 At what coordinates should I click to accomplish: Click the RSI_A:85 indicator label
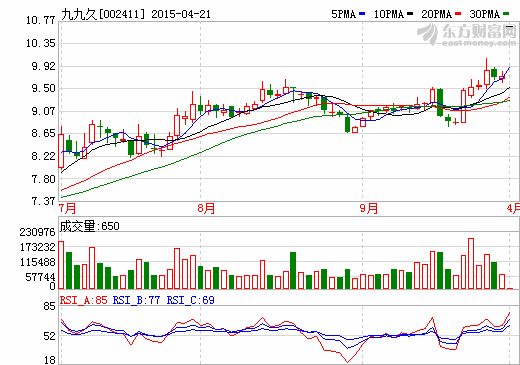[84, 300]
